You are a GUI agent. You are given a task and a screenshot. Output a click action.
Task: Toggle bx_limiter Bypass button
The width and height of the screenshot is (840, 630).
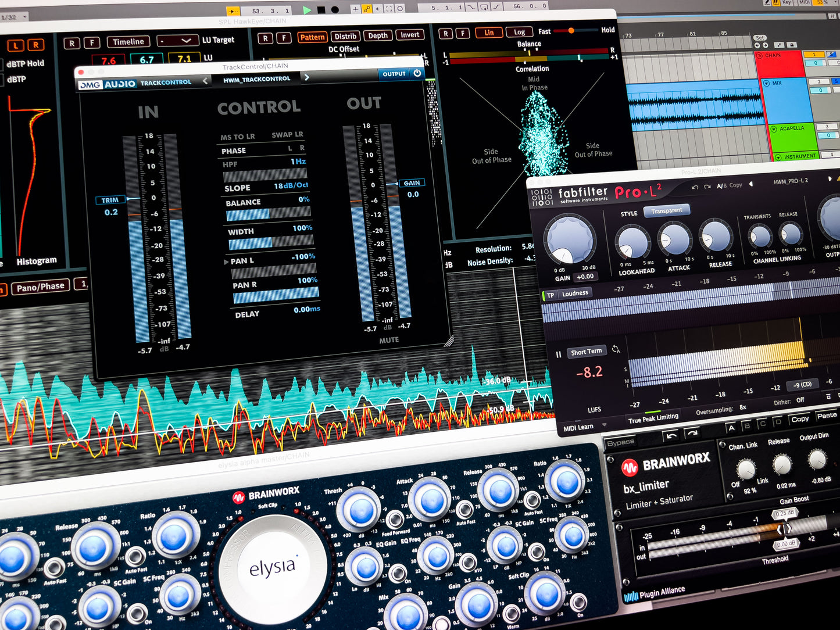620,442
